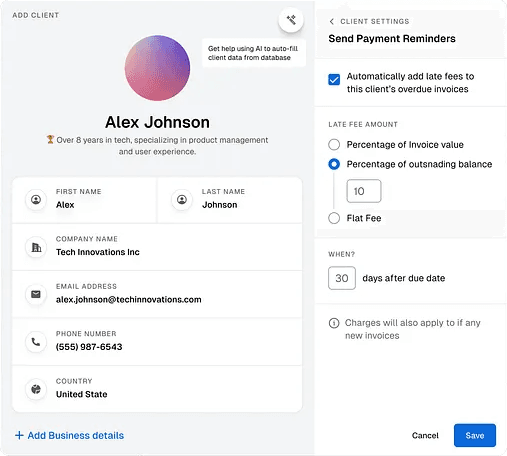
Task: Click the days field showing 30
Action: pyautogui.click(x=342, y=278)
